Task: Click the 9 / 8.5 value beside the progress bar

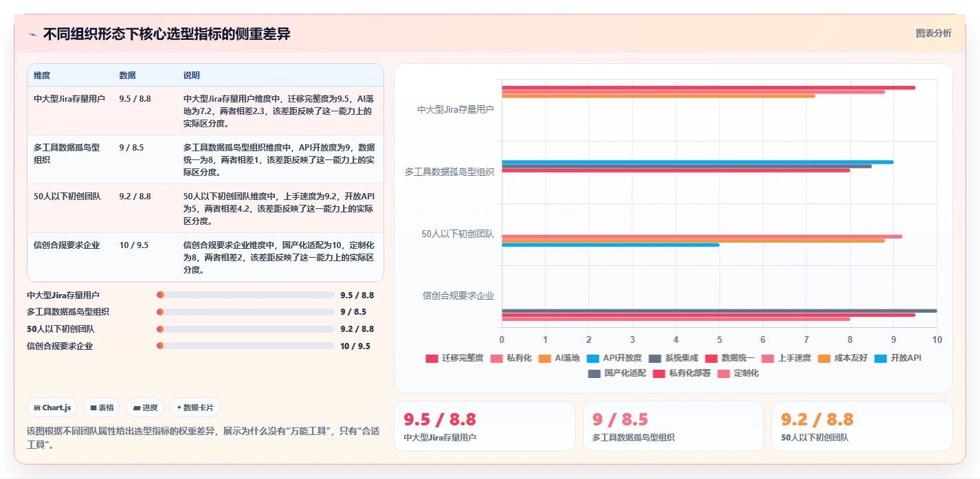Action: tap(353, 312)
